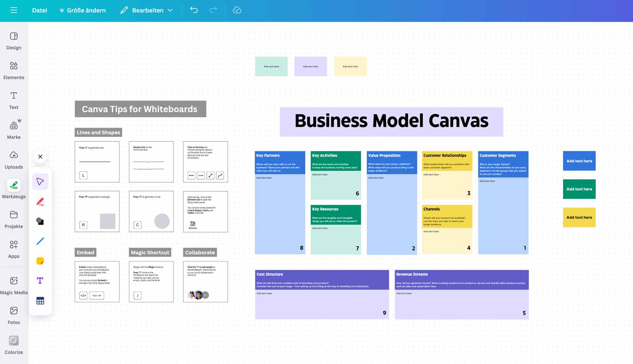633x364 pixels.
Task: Click the Cost Structure header
Action: click(269, 274)
